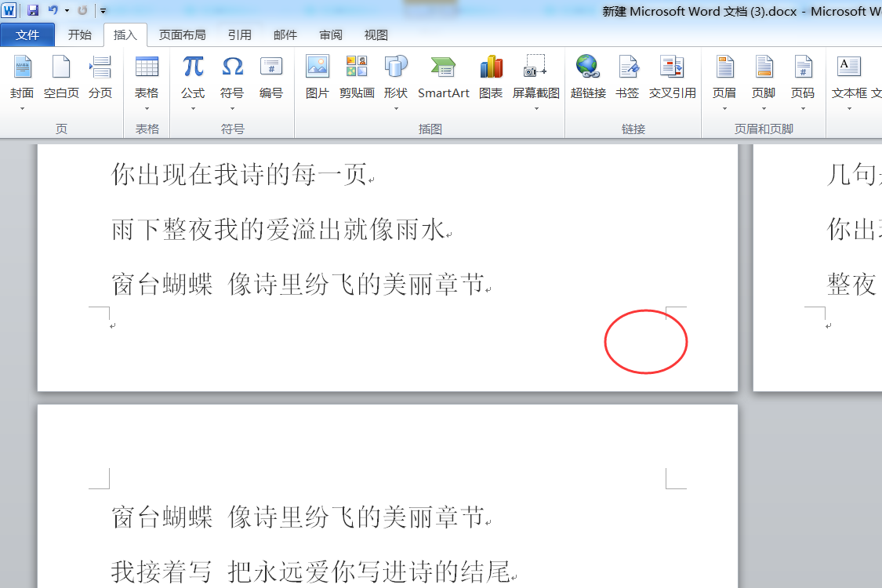Viewport: 882px width, 588px height.
Task: Switch to the Review (审阅) tab
Action: pos(331,34)
